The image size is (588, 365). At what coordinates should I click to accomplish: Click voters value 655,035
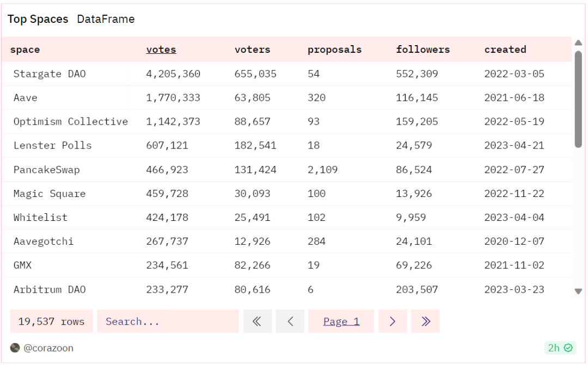[x=255, y=74]
